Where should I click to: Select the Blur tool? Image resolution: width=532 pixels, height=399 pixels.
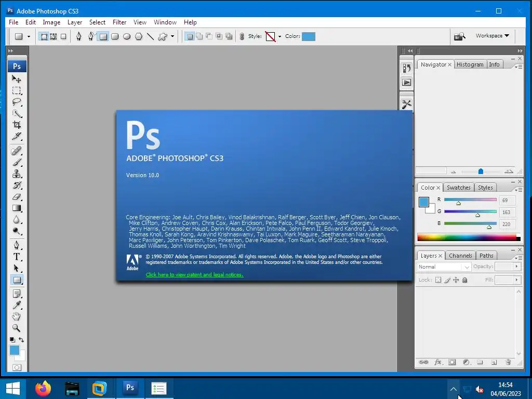[17, 220]
